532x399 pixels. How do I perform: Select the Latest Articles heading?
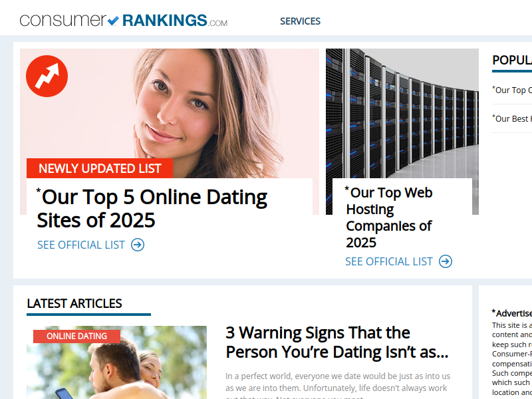pyautogui.click(x=74, y=303)
